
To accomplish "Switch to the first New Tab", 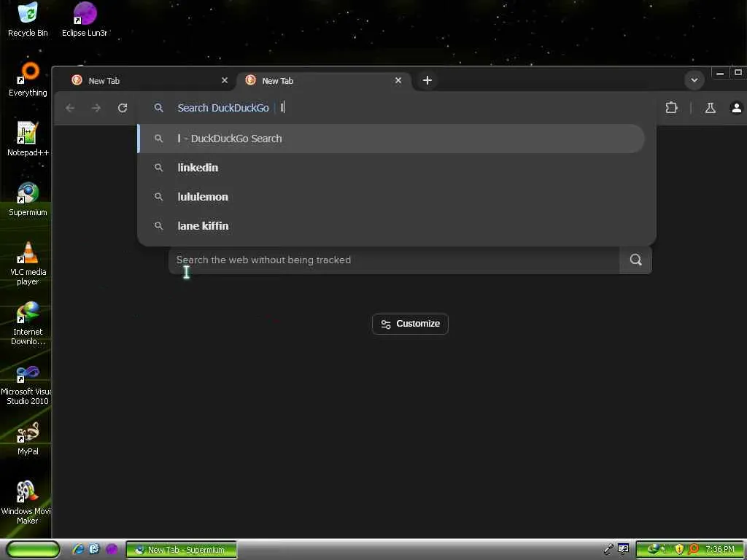I will tap(145, 80).
